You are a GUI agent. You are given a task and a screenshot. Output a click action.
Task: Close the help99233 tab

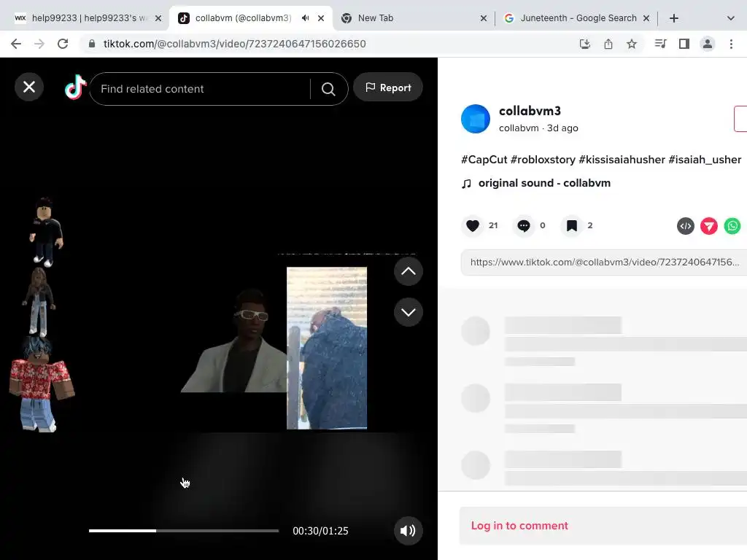[158, 18]
